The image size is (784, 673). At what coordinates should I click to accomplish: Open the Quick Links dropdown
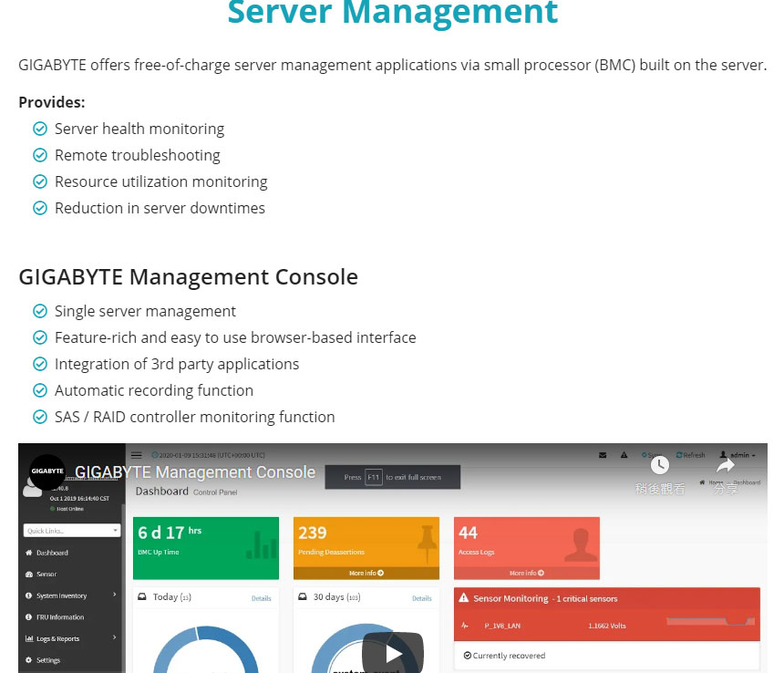tap(72, 531)
